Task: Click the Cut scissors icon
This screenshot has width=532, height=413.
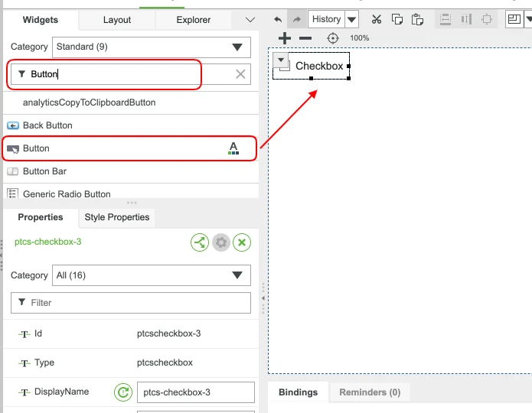Action: click(377, 19)
